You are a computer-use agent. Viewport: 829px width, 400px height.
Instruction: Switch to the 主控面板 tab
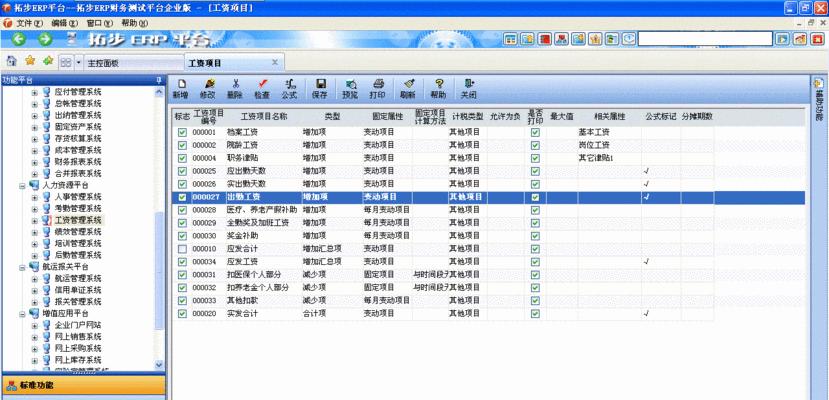coord(133,63)
